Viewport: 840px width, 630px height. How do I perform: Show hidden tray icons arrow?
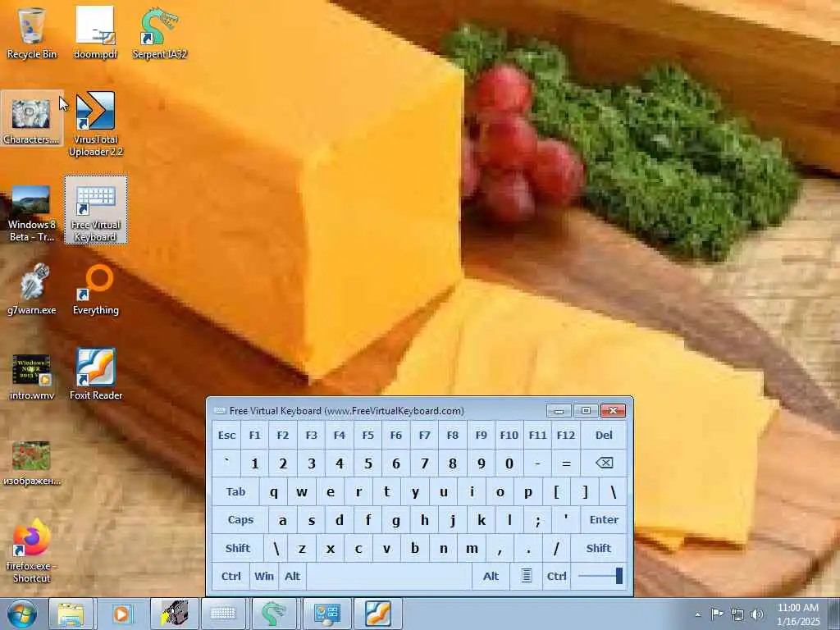pyautogui.click(x=697, y=614)
